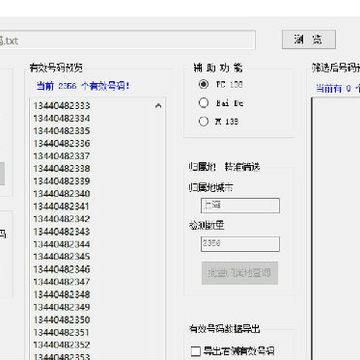
Task: Click the blue 当前有 0 个 status text
Action: pos(338,88)
